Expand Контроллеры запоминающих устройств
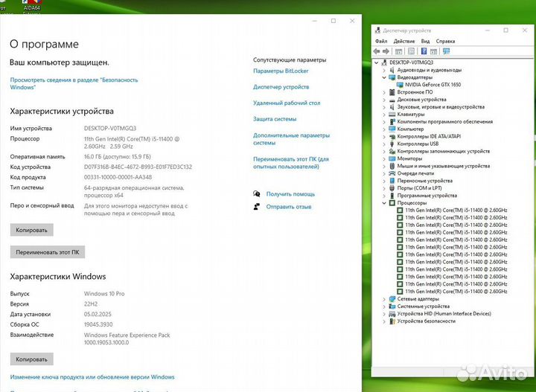536x392 pixels. [x=384, y=151]
